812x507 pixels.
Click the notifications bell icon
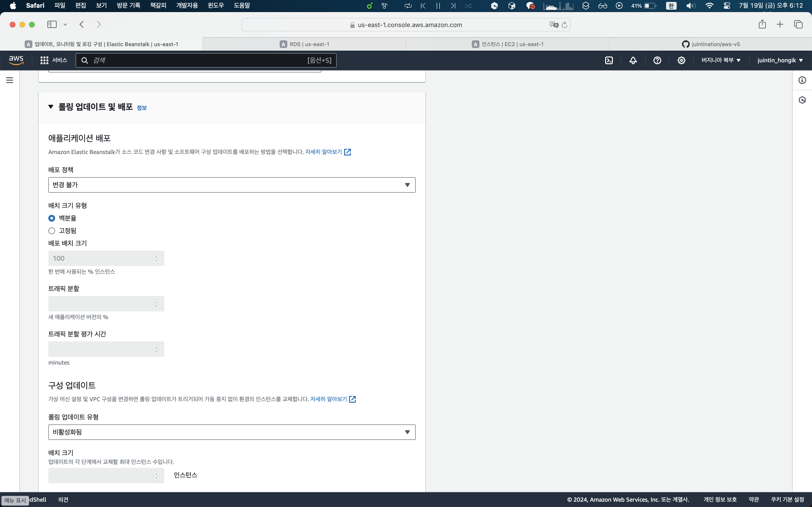[633, 60]
